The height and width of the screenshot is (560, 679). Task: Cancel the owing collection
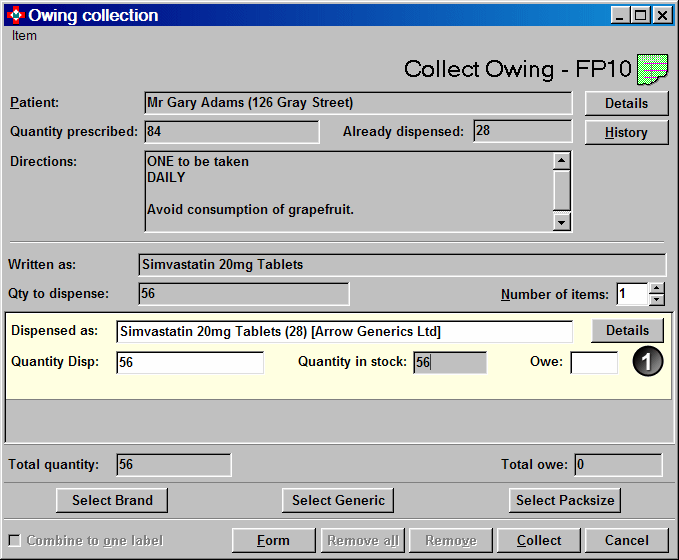(626, 540)
